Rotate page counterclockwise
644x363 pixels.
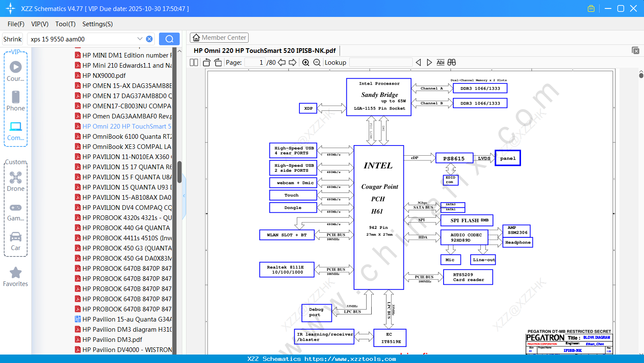click(207, 63)
